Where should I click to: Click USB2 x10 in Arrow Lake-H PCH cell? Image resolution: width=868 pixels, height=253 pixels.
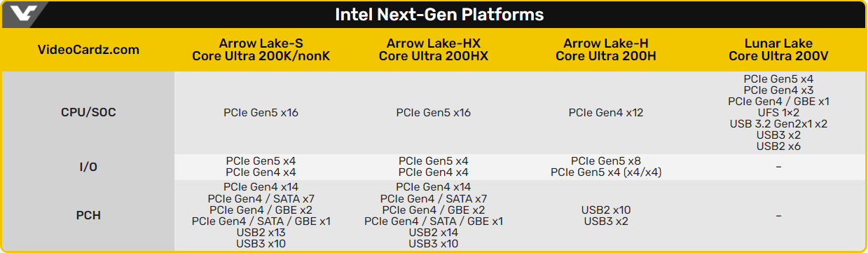coord(606,210)
